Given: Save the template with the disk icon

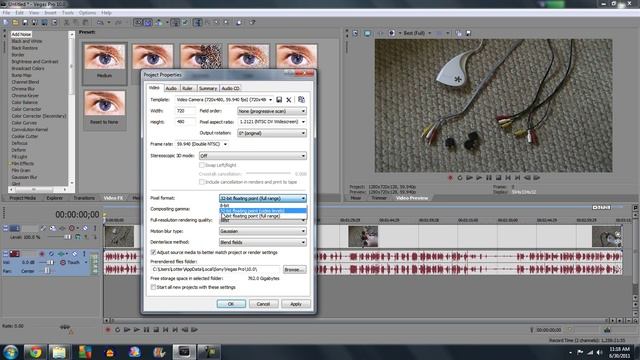Looking at the screenshot, I should coord(279,100).
